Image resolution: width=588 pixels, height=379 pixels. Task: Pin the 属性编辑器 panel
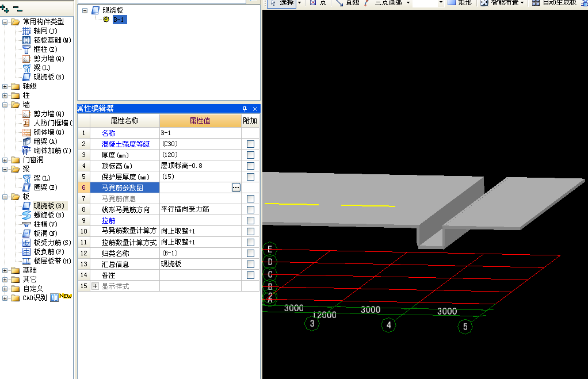245,109
